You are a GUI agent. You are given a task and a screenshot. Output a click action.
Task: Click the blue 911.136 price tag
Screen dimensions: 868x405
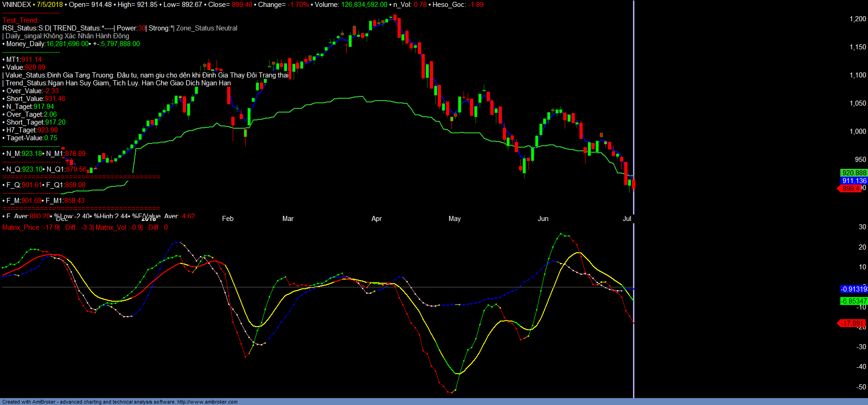(x=854, y=181)
